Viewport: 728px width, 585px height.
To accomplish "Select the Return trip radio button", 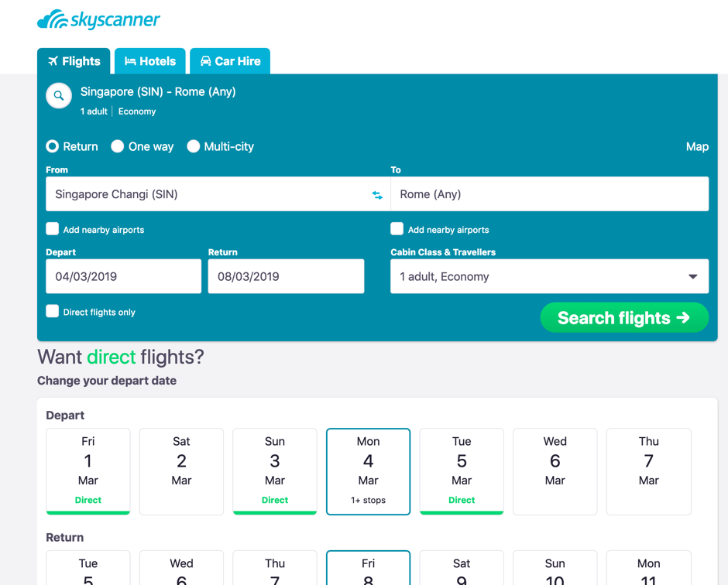I will (x=53, y=146).
